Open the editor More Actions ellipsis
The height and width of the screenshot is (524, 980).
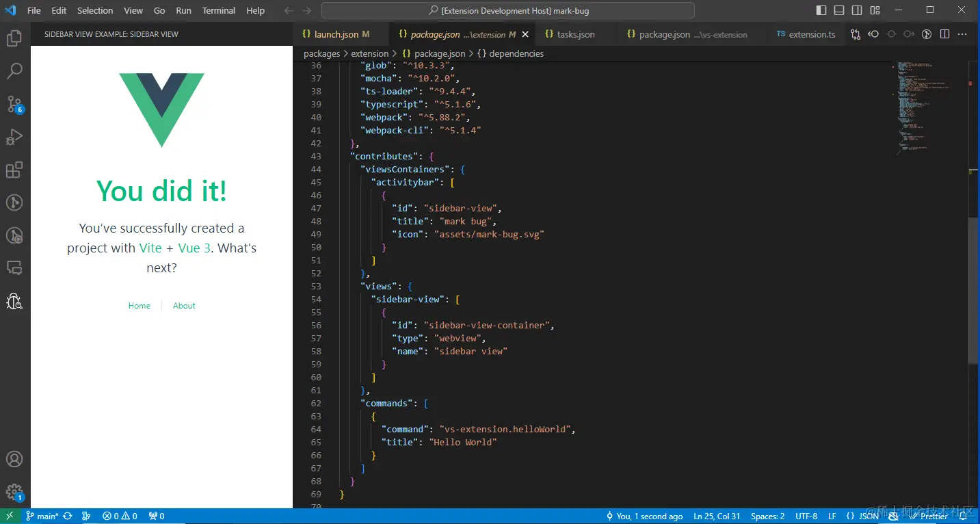pyautogui.click(x=962, y=34)
